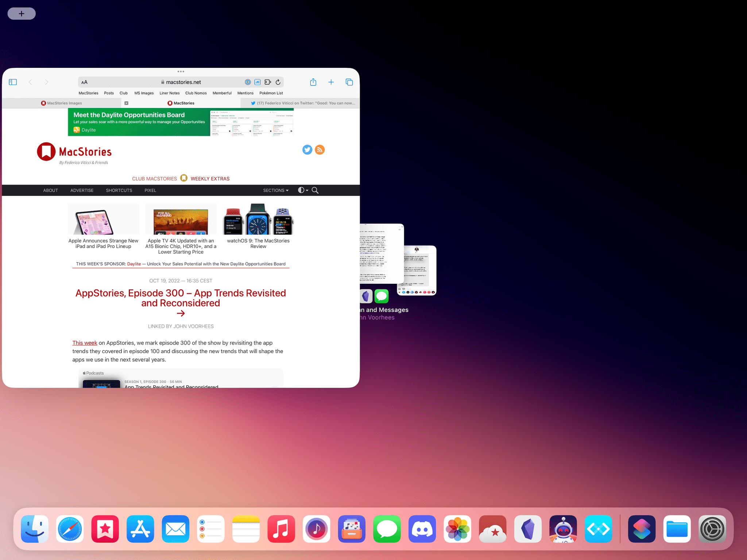Screen dimensions: 747x560
Task: Show the Safari tab overview
Action: pyautogui.click(x=349, y=82)
